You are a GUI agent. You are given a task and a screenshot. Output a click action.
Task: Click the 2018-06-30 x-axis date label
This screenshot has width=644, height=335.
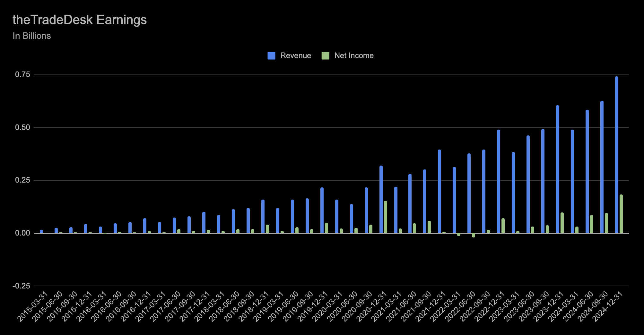(x=224, y=306)
